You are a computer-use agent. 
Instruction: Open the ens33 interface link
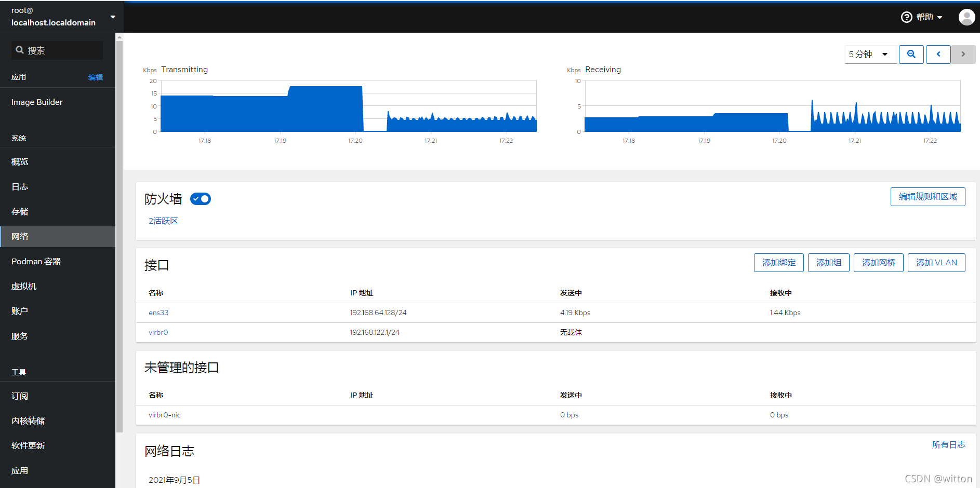(158, 313)
